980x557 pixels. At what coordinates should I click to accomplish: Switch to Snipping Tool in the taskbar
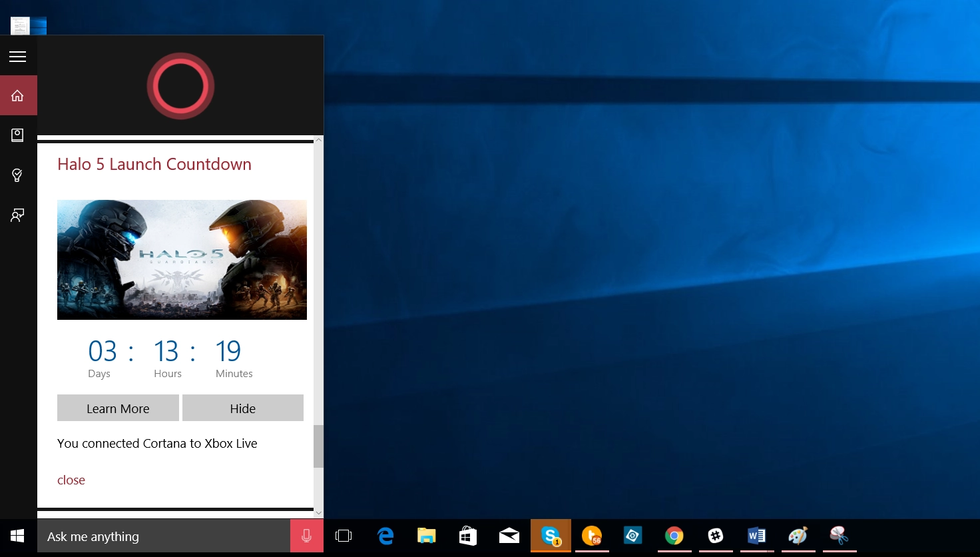coord(839,536)
